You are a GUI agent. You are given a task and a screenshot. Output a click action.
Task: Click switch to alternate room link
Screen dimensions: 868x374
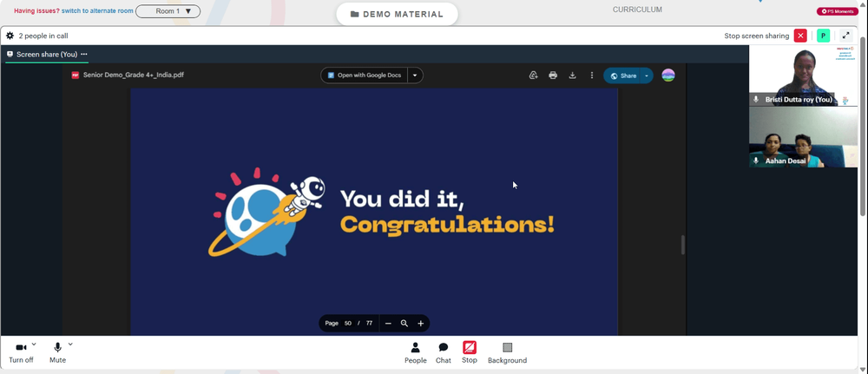[x=97, y=10]
